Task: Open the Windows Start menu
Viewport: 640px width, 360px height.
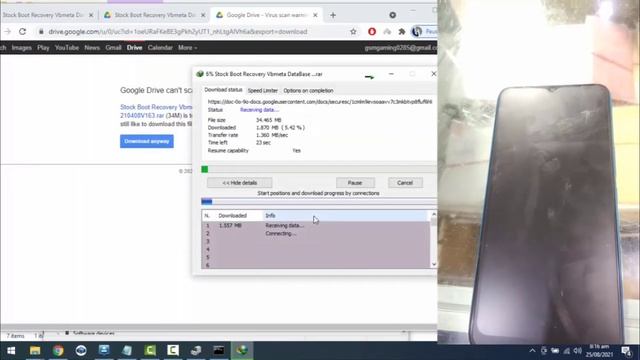Action: point(11,351)
